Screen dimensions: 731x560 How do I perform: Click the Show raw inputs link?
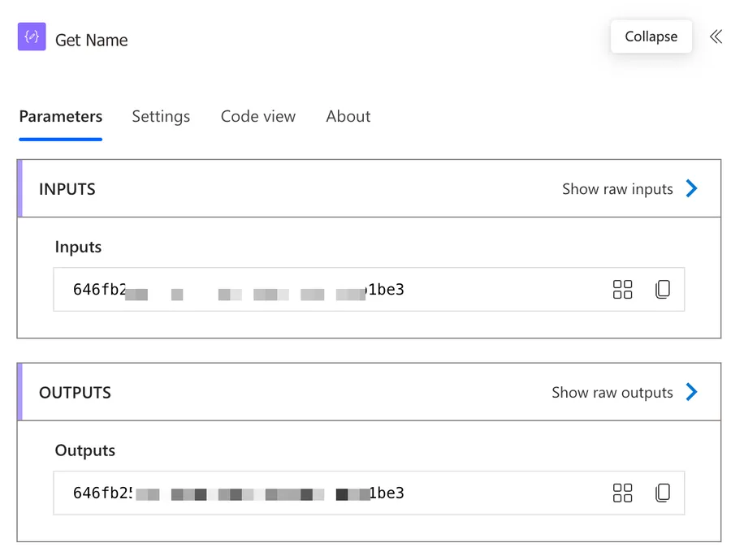click(x=617, y=189)
